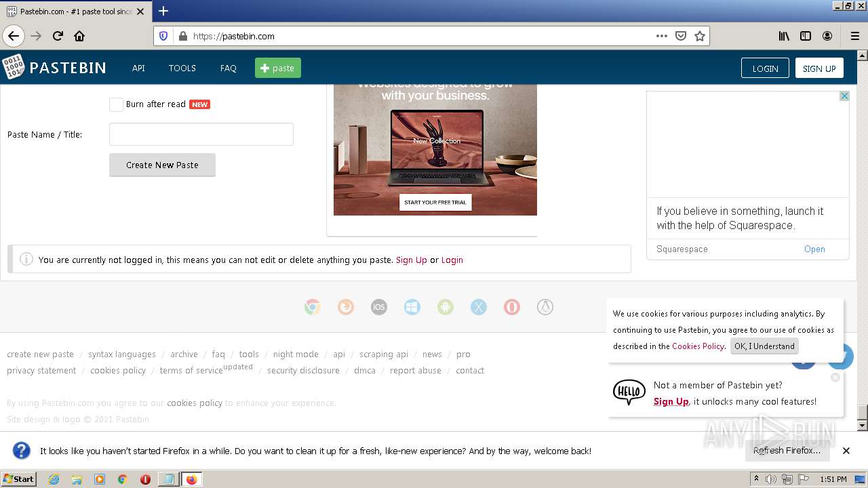Open the Windows Start menu
868x488 pixels.
pos(18,479)
